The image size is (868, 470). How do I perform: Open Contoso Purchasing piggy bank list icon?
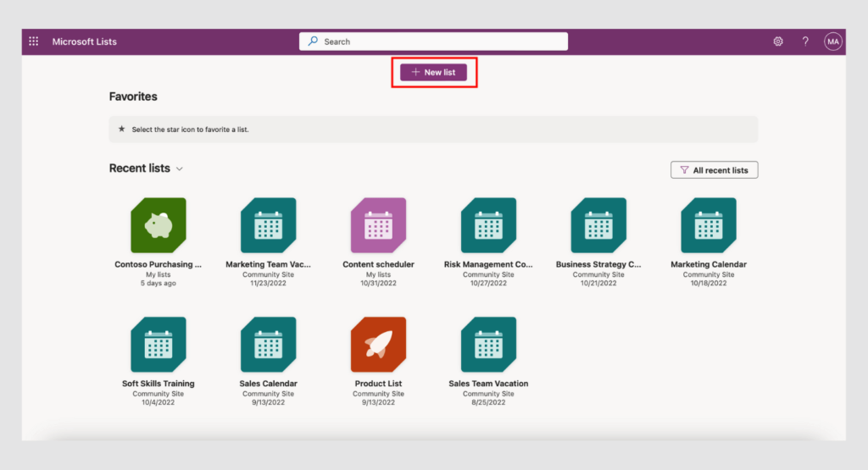[x=159, y=225]
